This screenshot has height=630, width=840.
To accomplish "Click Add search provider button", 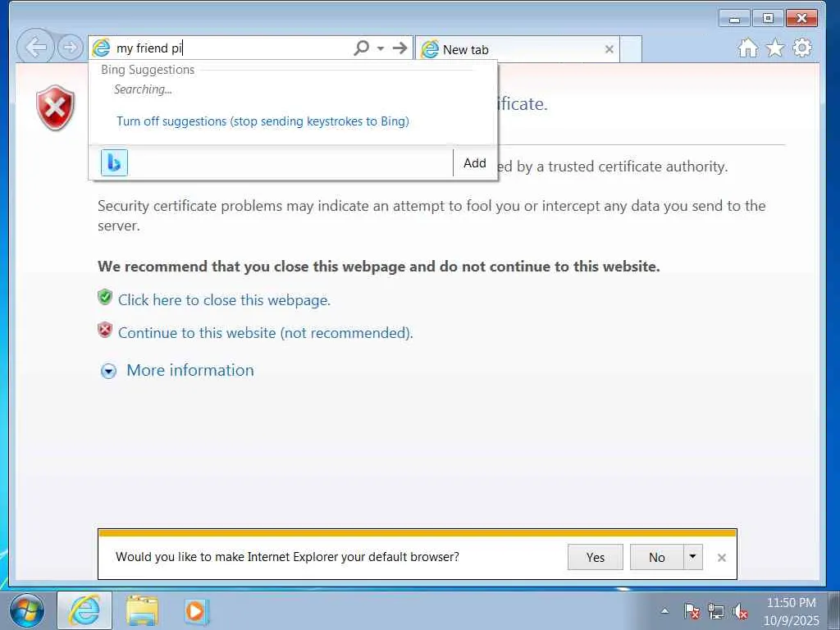I will click(475, 163).
